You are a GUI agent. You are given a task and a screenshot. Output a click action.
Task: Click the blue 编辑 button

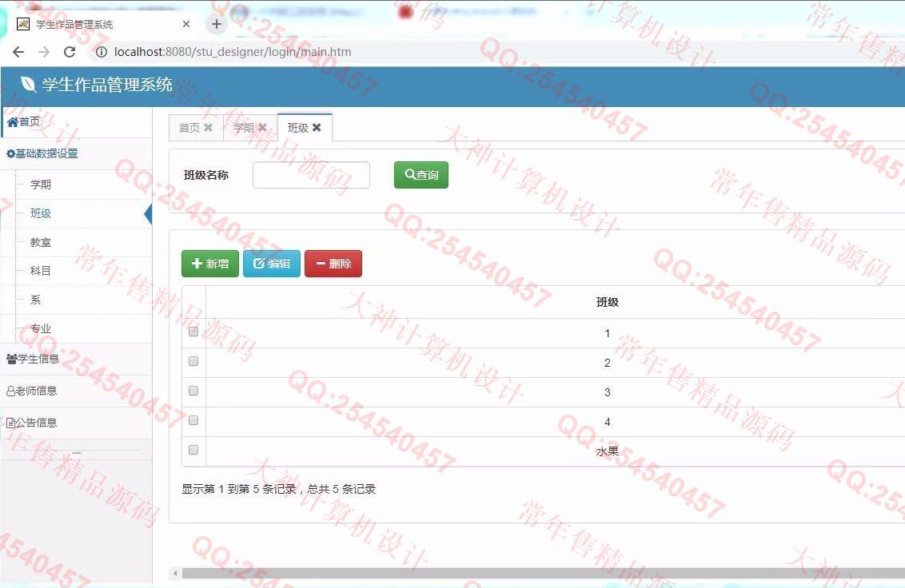[272, 264]
